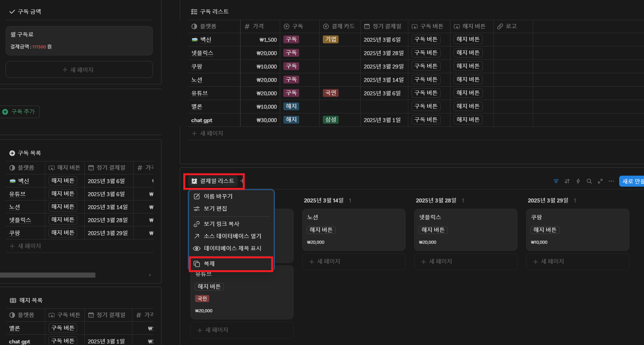Click 구독 column header in 구독 리스트
The width and height of the screenshot is (644, 345).
[300, 26]
